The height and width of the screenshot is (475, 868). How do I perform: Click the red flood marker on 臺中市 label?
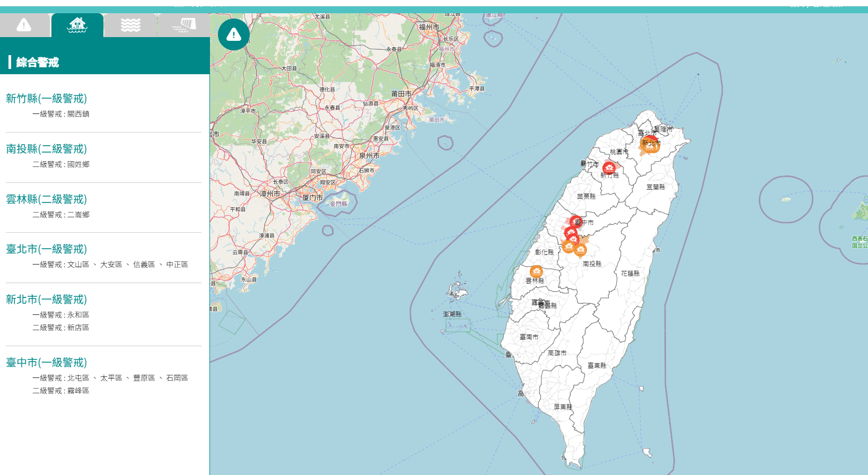tap(575, 221)
